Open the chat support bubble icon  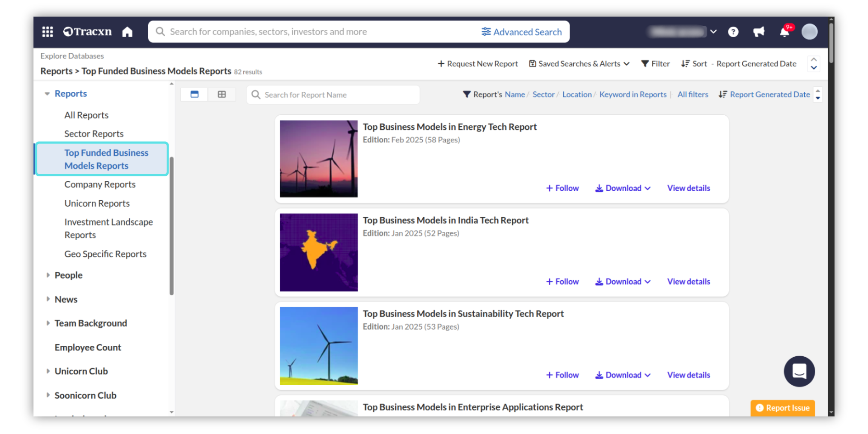799,371
